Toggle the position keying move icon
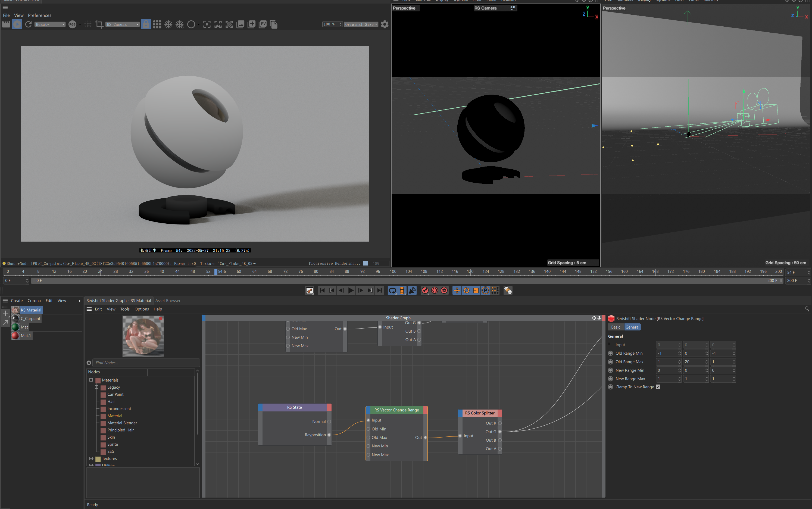 457,291
